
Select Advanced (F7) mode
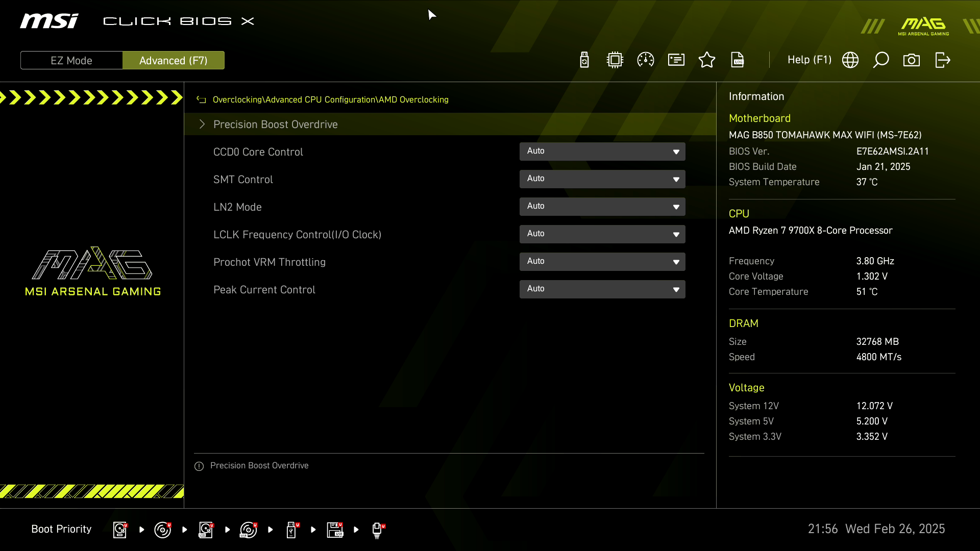click(173, 60)
